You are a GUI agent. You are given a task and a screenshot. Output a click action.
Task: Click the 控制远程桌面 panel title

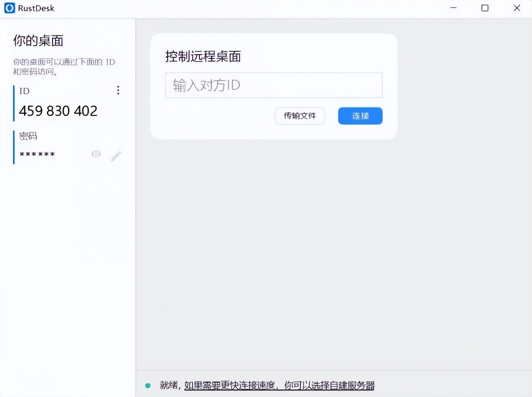pos(203,57)
